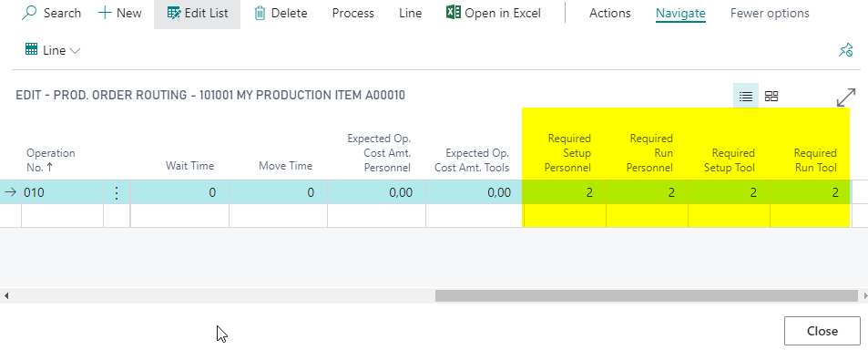Switch to list view layout icon
The height and width of the screenshot is (350, 868).
point(746,97)
